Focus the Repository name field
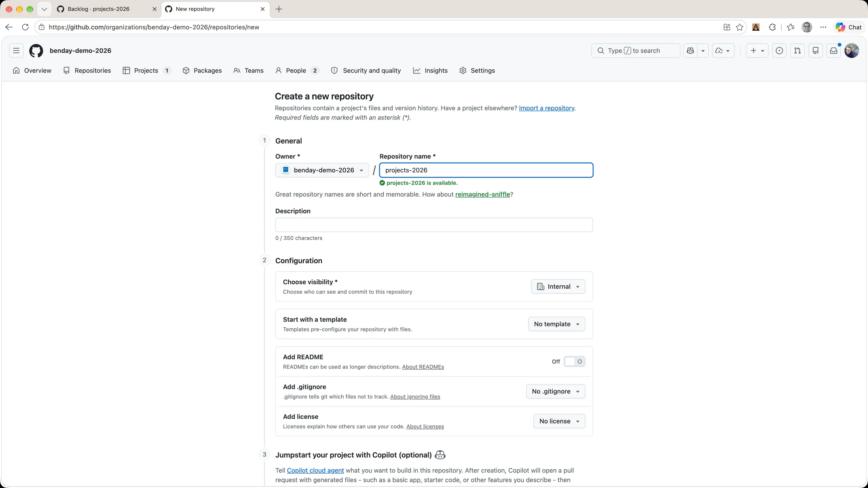 486,170
